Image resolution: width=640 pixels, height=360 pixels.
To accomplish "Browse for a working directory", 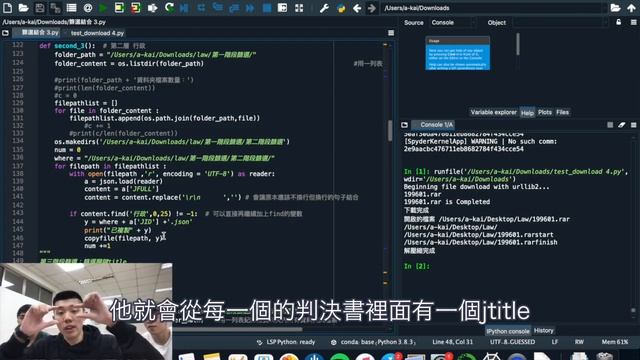I will (615, 8).
